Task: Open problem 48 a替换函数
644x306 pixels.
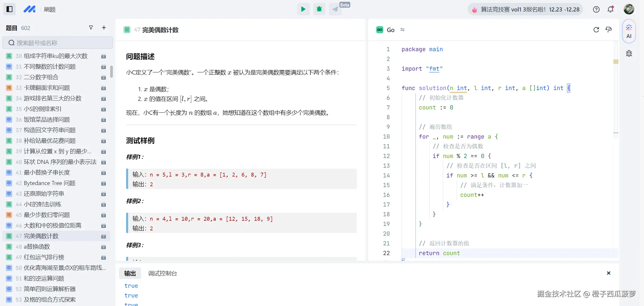Action: [x=37, y=247]
